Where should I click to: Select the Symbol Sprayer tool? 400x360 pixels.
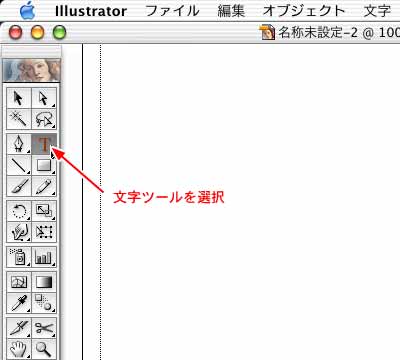(x=19, y=257)
